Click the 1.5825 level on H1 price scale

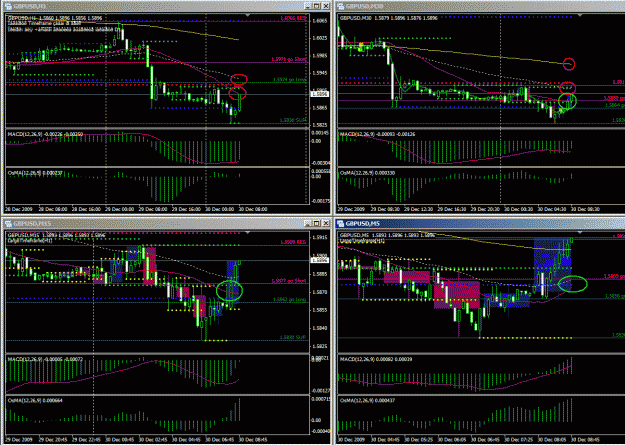(x=320, y=125)
